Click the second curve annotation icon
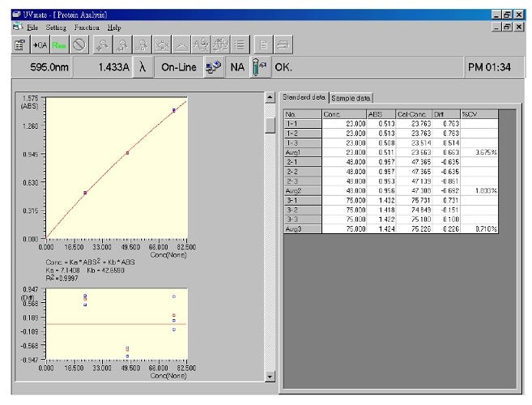The height and width of the screenshot is (405, 532). pos(220,45)
